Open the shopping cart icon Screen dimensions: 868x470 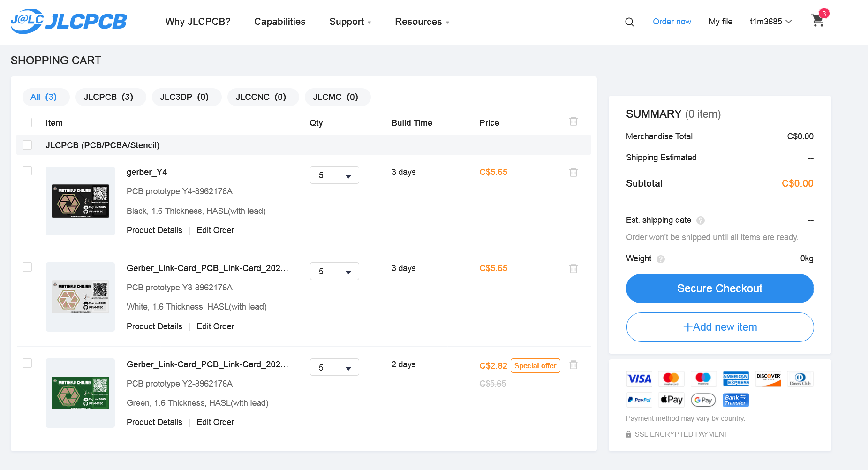tap(818, 20)
